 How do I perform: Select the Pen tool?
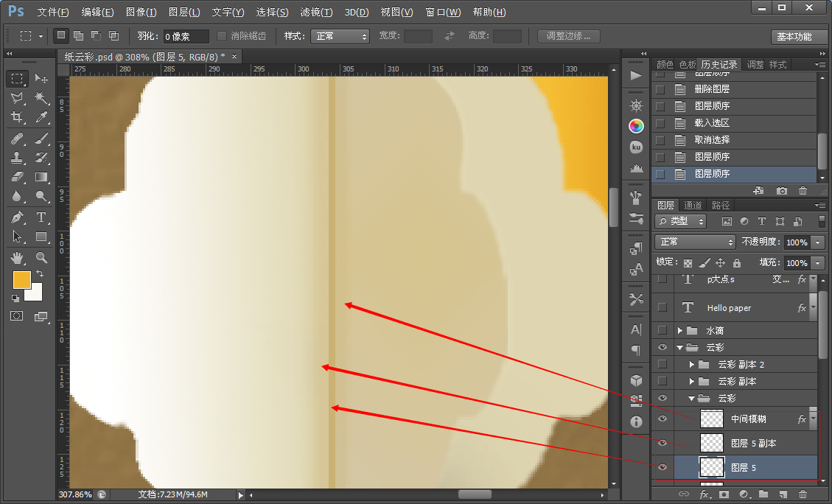coord(17,217)
